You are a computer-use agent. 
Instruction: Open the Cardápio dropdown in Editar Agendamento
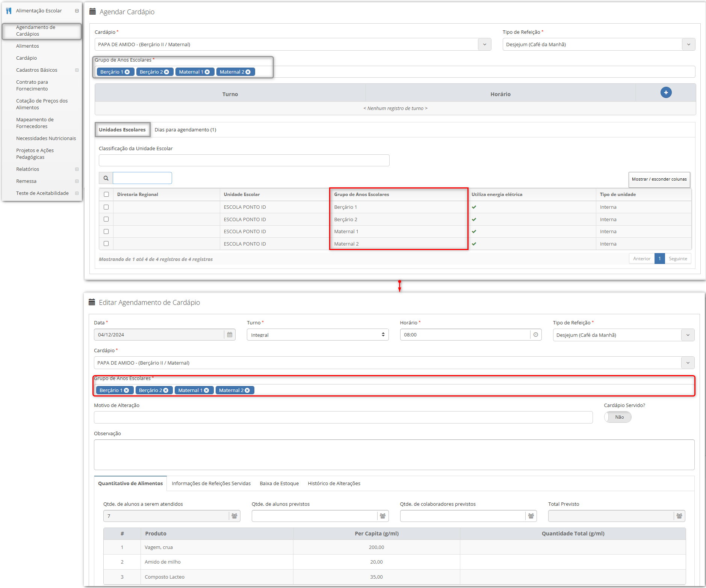tap(688, 363)
